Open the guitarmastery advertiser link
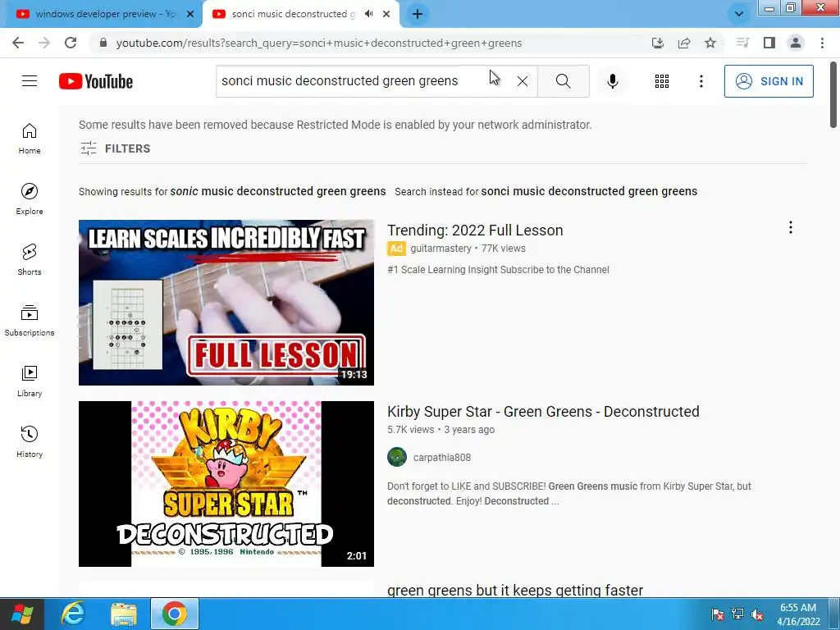The image size is (840, 630). click(441, 248)
